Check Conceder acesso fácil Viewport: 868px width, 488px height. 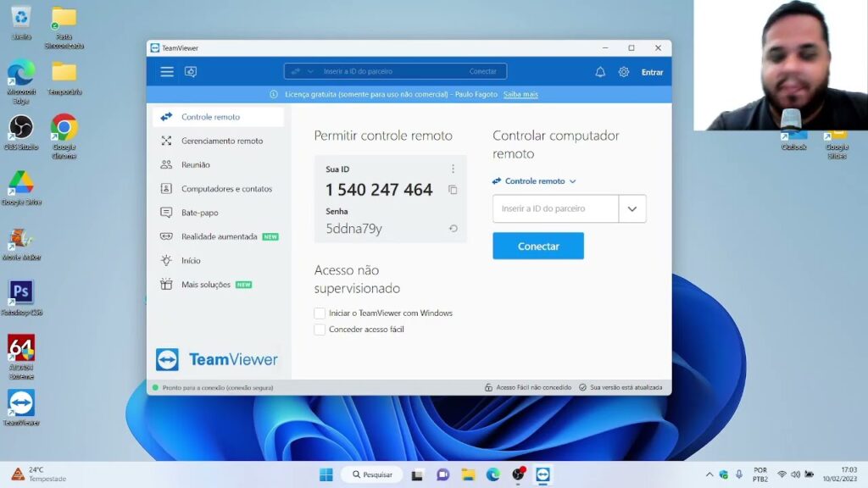coord(320,330)
